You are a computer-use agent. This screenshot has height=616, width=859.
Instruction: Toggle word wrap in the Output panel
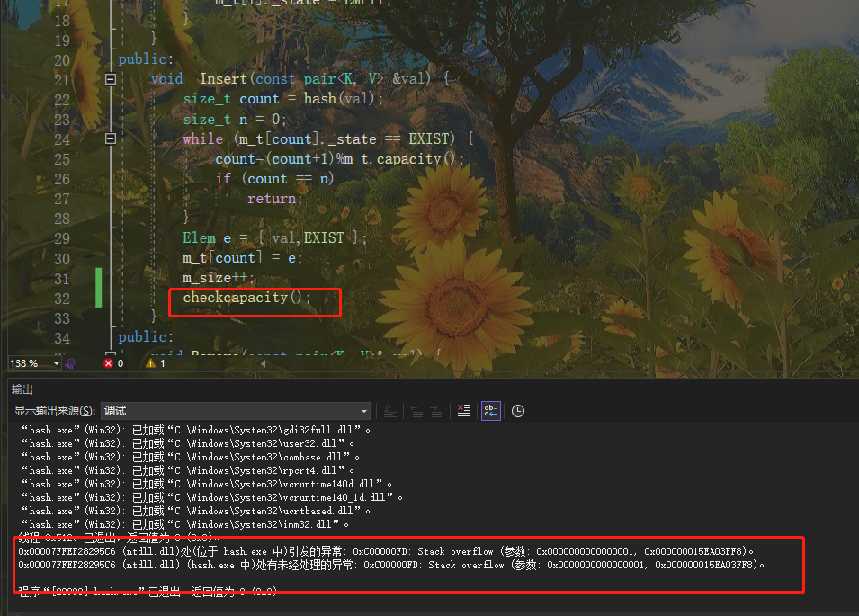(x=491, y=411)
